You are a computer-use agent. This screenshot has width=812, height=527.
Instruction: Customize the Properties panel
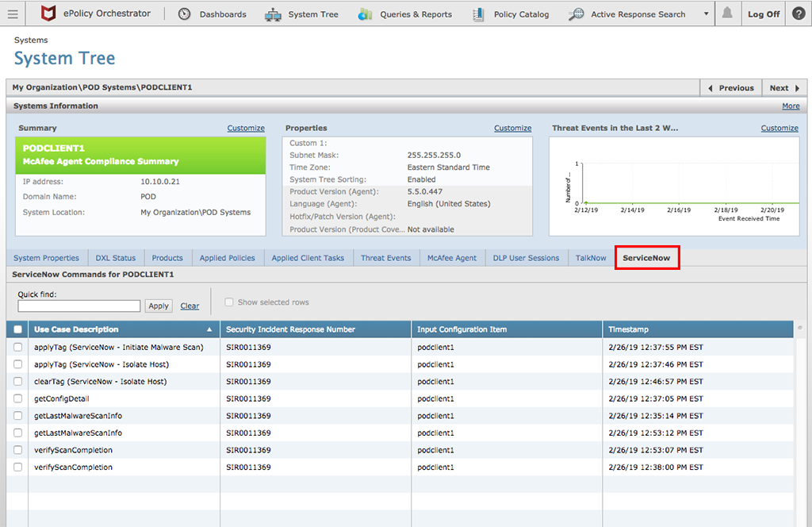click(x=513, y=129)
